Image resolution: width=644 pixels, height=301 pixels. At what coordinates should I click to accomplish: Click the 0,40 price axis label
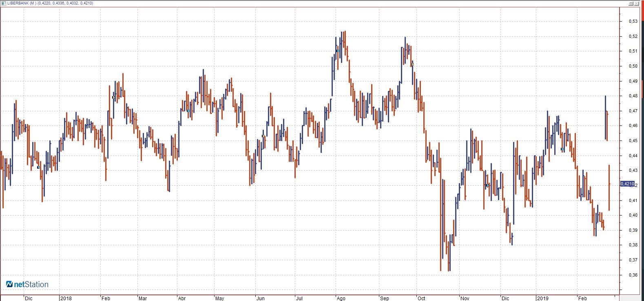[x=633, y=215]
